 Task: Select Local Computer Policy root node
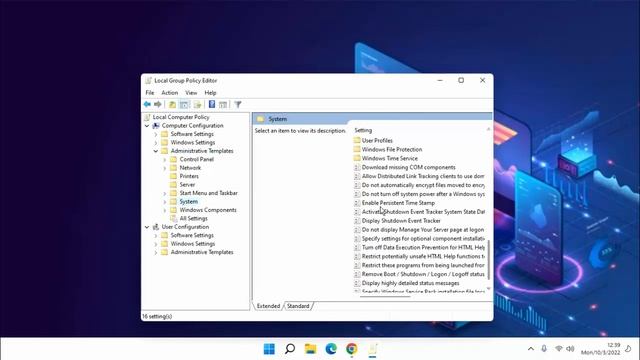point(181,117)
